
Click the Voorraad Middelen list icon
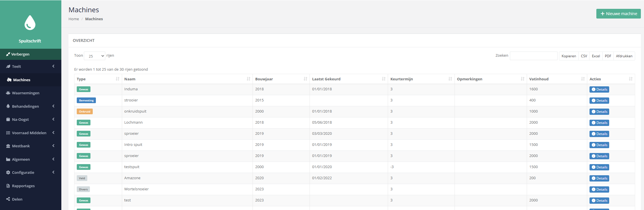8,133
